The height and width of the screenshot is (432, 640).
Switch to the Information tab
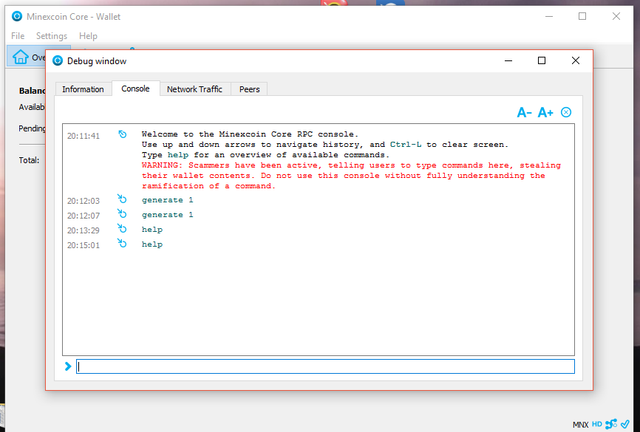83,89
